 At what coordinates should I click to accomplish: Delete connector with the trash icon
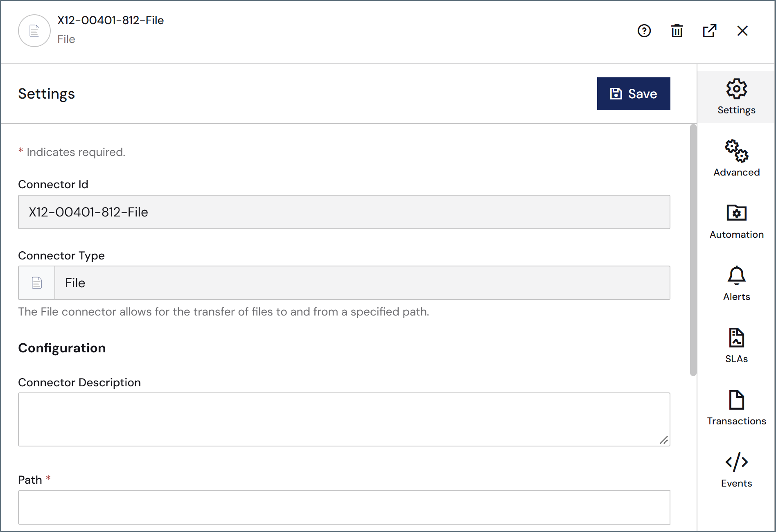(x=677, y=31)
